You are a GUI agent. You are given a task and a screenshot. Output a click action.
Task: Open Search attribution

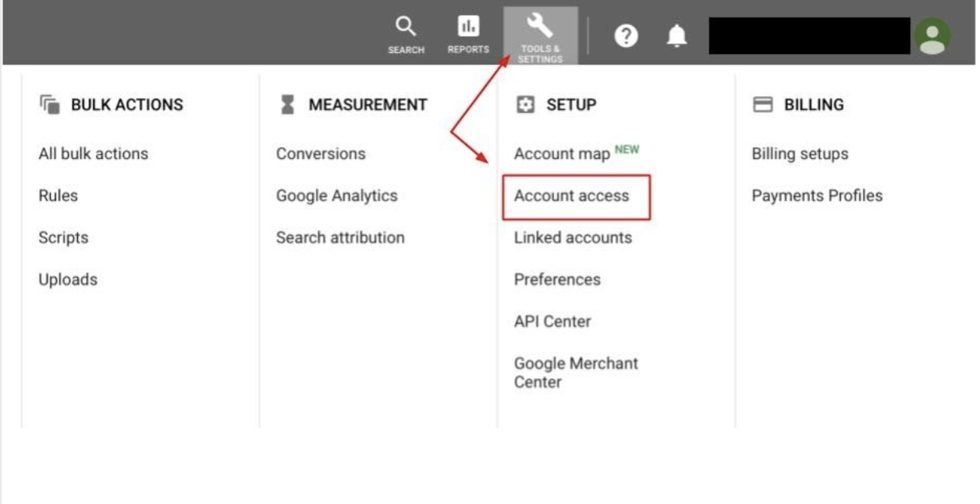(x=340, y=238)
